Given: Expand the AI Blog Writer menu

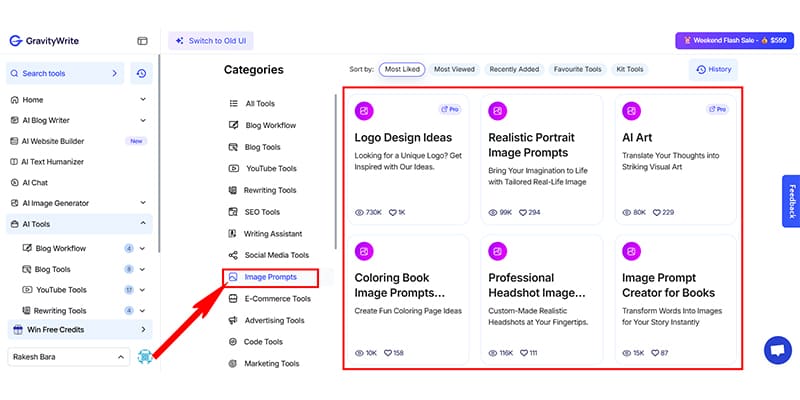Looking at the screenshot, I should point(143,121).
